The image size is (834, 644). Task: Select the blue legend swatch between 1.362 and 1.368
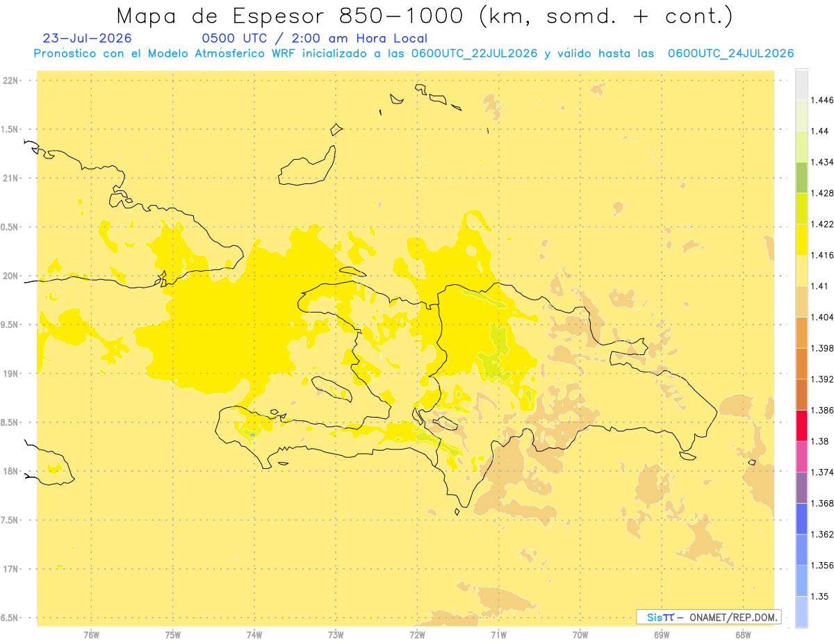[x=801, y=518]
